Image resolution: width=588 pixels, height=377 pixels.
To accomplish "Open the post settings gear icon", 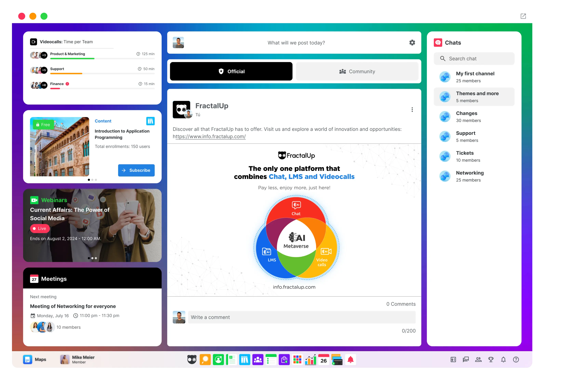I will [412, 43].
